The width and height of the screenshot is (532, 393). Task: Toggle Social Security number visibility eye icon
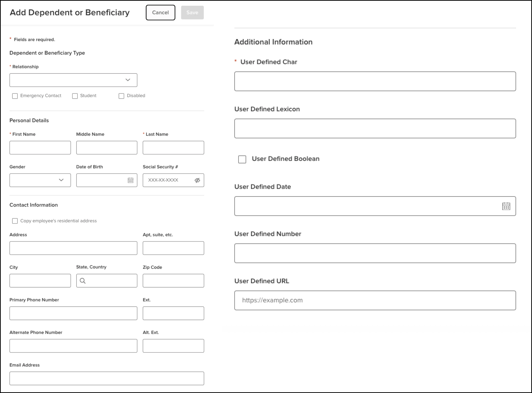click(x=197, y=180)
